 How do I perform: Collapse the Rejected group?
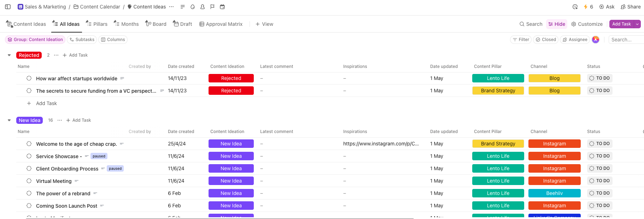[9, 55]
